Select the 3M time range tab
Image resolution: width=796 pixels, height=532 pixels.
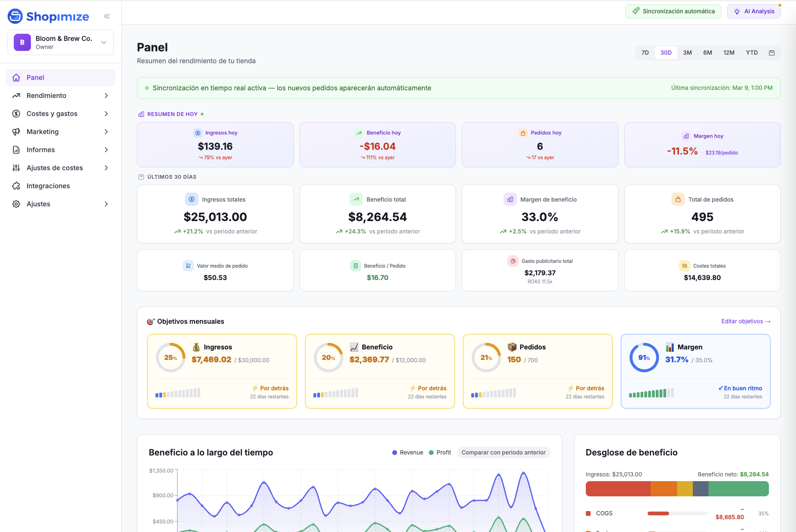tap(688, 53)
